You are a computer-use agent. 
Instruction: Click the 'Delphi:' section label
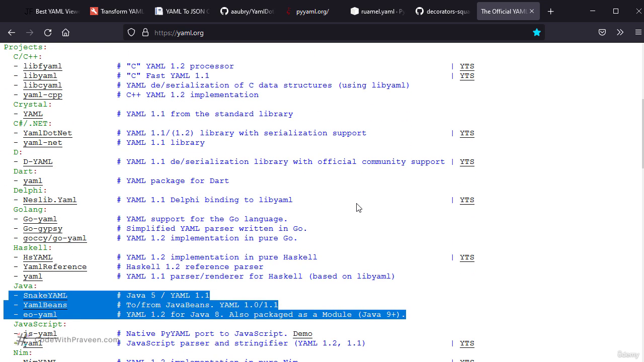pos(30,191)
